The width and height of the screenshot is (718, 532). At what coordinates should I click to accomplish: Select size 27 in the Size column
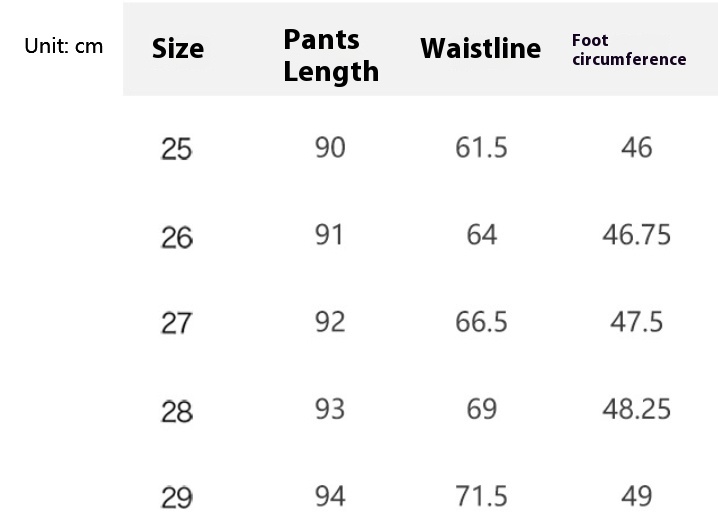pos(177,324)
